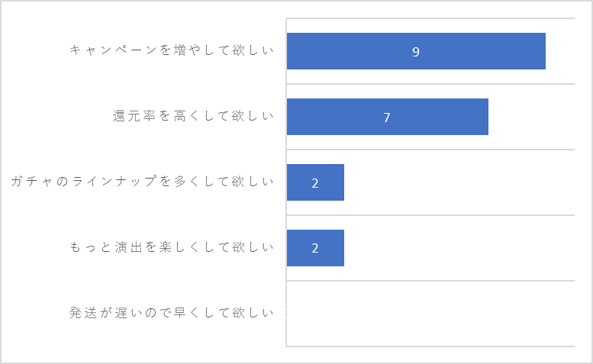
Task: Click the 還元率を高くして欲しい category label
Action: point(193,116)
